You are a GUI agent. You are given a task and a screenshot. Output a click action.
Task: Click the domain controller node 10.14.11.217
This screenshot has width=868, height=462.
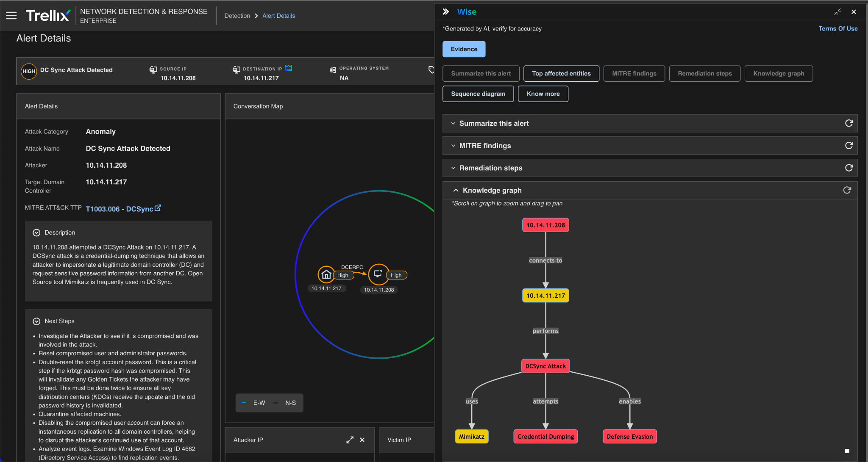(x=326, y=275)
